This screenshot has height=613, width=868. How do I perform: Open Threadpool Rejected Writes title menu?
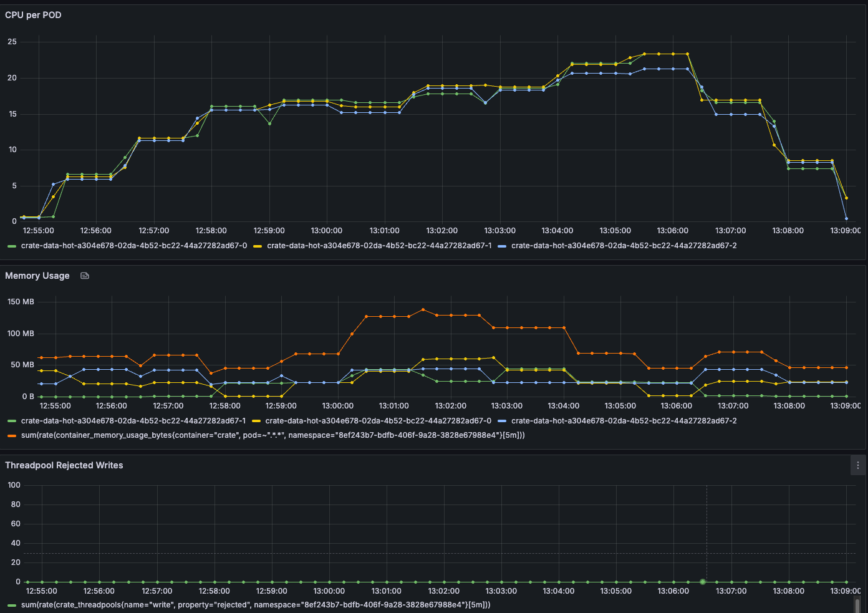[x=64, y=465]
